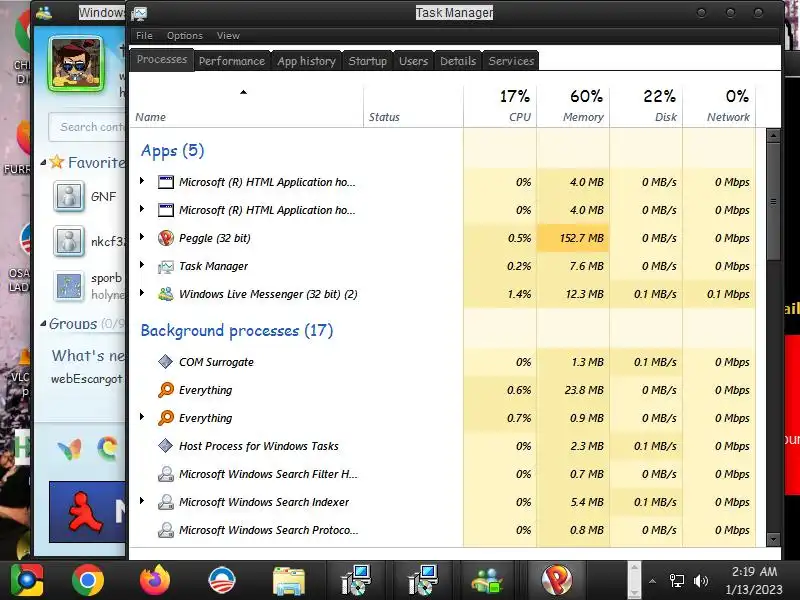The height and width of the screenshot is (600, 800).
Task: Expand the Task Manager process row
Action: 142,265
